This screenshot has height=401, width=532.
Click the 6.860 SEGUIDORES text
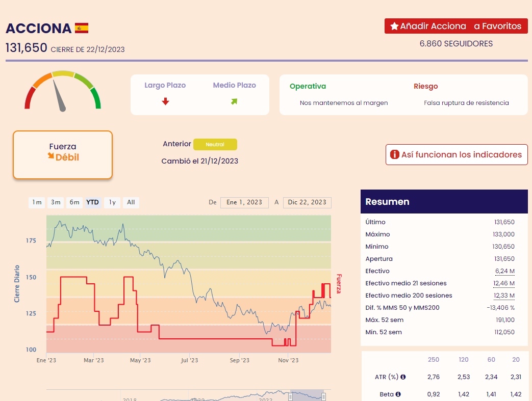click(x=456, y=43)
